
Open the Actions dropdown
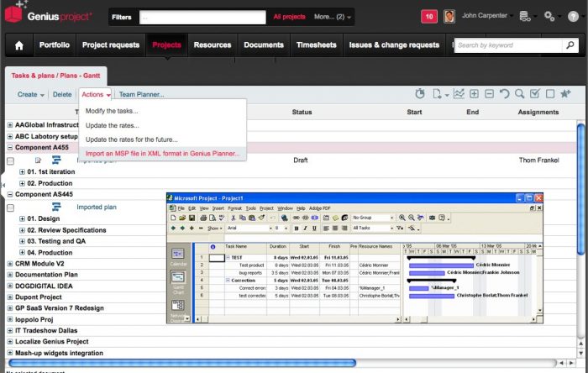pyautogui.click(x=96, y=94)
